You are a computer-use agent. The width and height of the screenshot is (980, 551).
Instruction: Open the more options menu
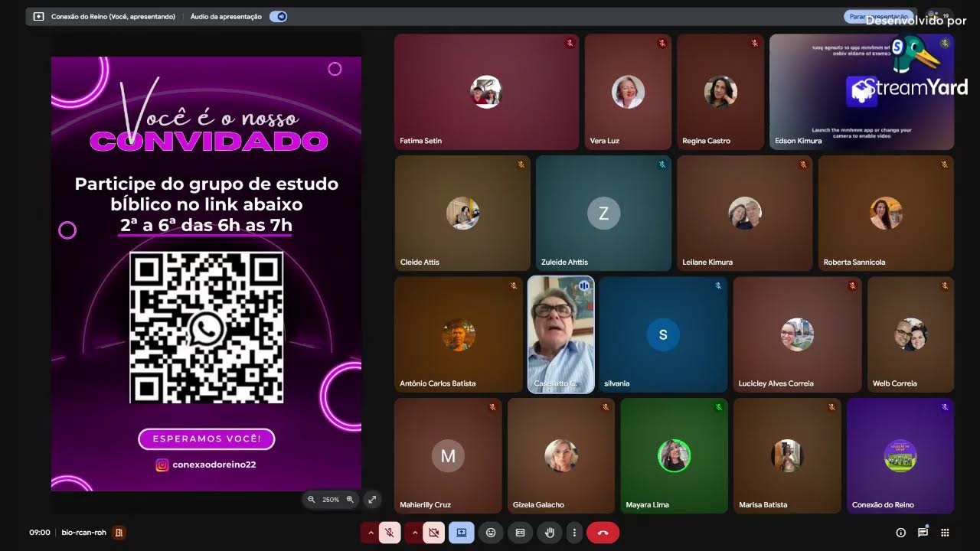pos(574,533)
